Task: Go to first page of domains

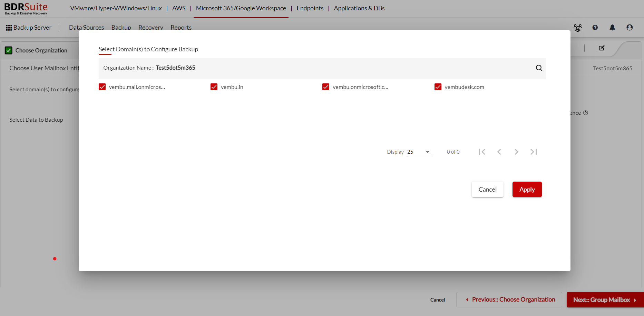Action: (482, 152)
